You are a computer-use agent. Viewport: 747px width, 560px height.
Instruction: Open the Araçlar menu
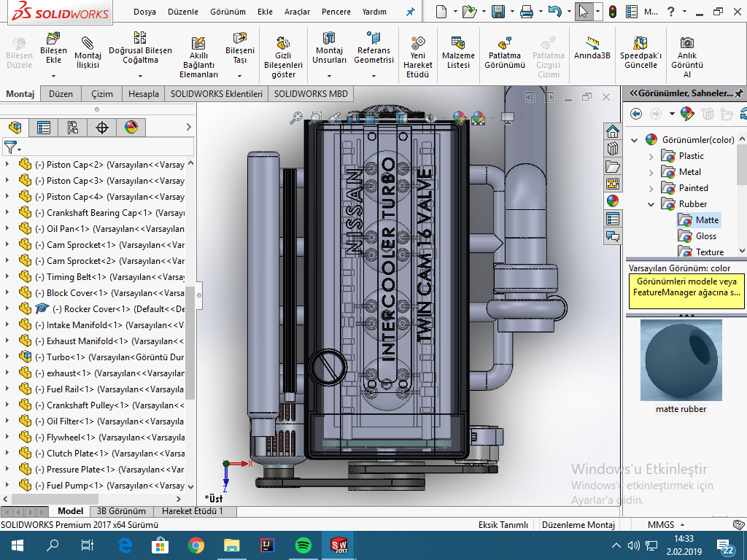(x=297, y=12)
